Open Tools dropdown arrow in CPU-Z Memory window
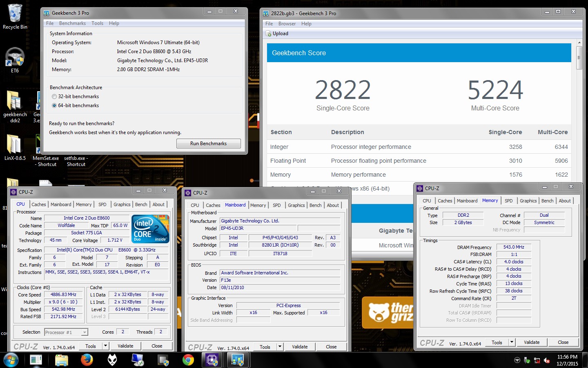The height and width of the screenshot is (368, 588). 512,342
